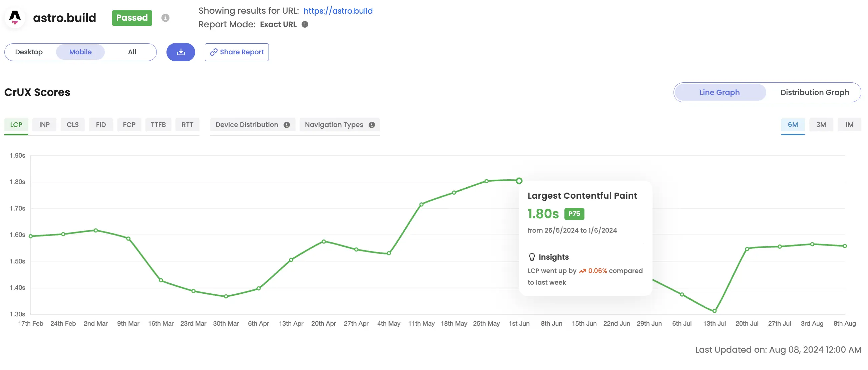Click the 8th Aug final data point

845,246
